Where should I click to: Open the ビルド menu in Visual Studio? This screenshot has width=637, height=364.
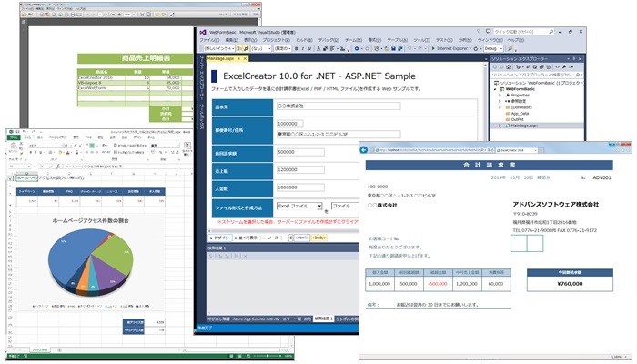[x=304, y=40]
